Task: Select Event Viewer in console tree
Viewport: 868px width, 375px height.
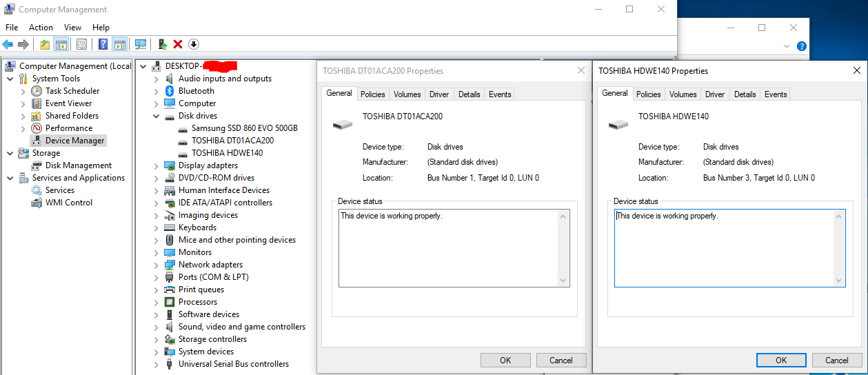Action: (68, 103)
